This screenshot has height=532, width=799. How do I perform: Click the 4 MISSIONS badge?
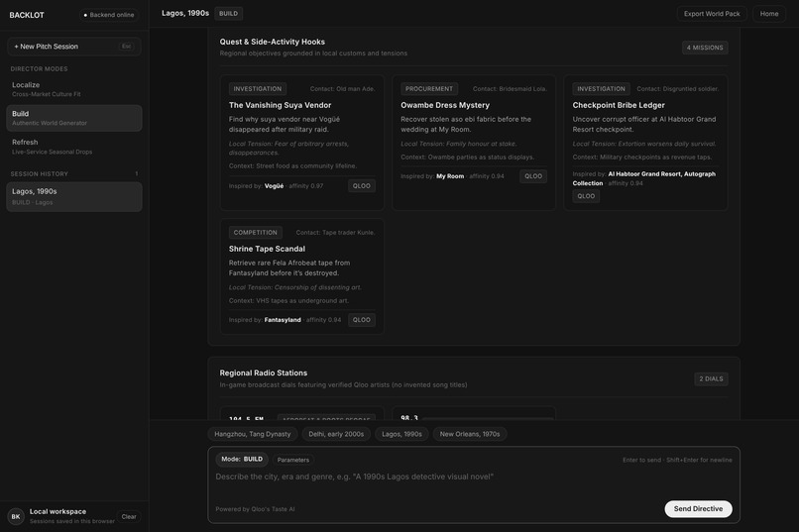pyautogui.click(x=705, y=48)
